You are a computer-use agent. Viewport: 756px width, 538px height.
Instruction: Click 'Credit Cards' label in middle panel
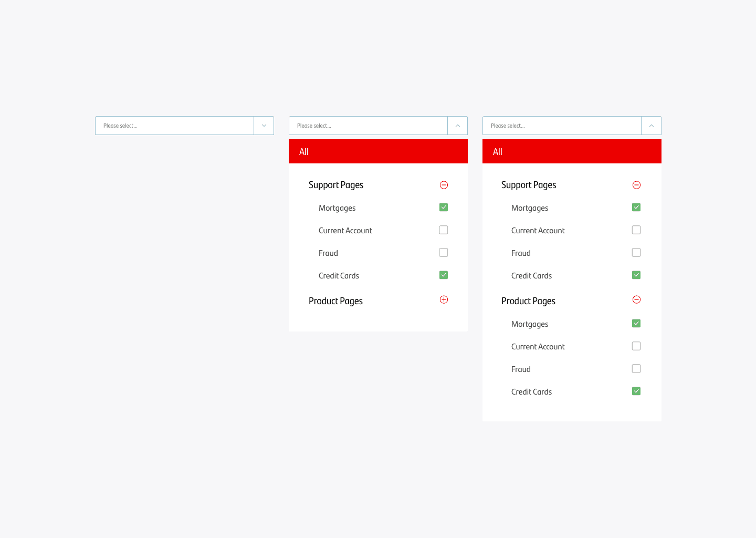[339, 275]
